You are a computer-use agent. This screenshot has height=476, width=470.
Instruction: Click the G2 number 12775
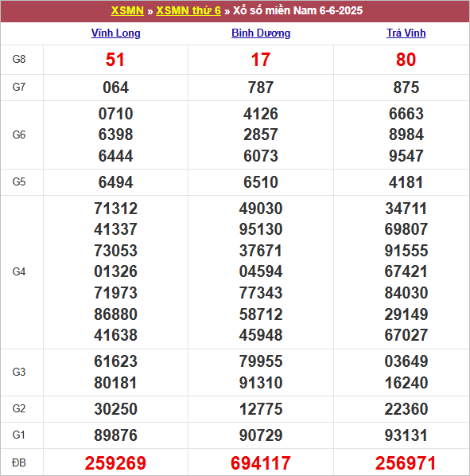pos(261,409)
